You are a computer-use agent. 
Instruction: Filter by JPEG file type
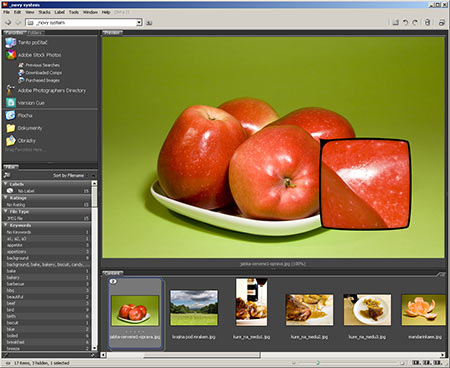47,218
